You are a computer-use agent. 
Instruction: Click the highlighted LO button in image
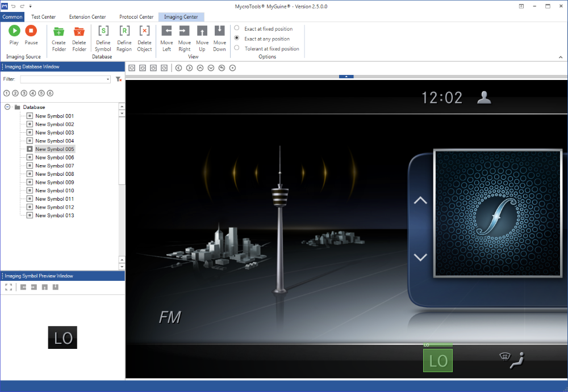pos(438,361)
